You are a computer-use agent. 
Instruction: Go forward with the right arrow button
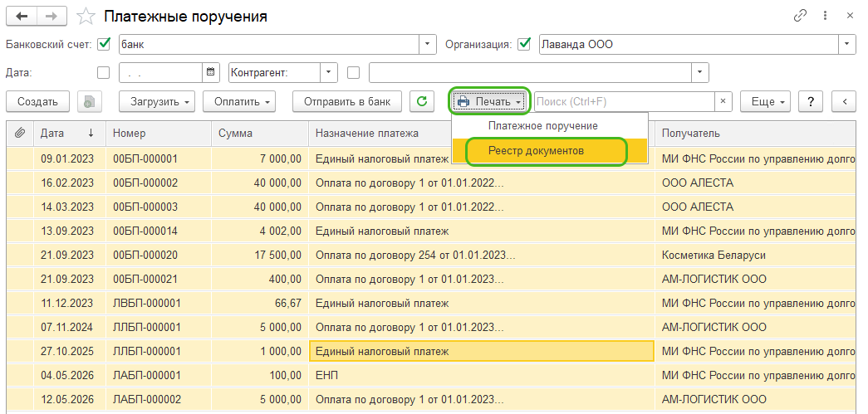point(51,17)
